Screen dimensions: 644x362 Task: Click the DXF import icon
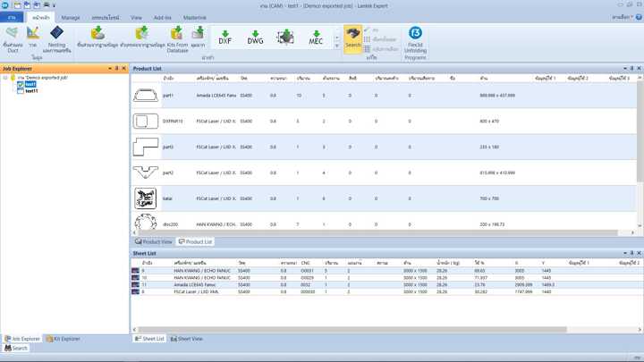(225, 38)
